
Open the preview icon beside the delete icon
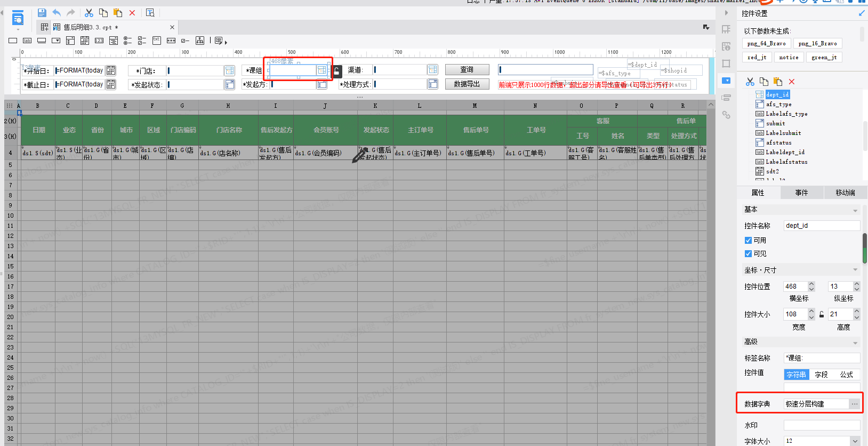(x=150, y=13)
